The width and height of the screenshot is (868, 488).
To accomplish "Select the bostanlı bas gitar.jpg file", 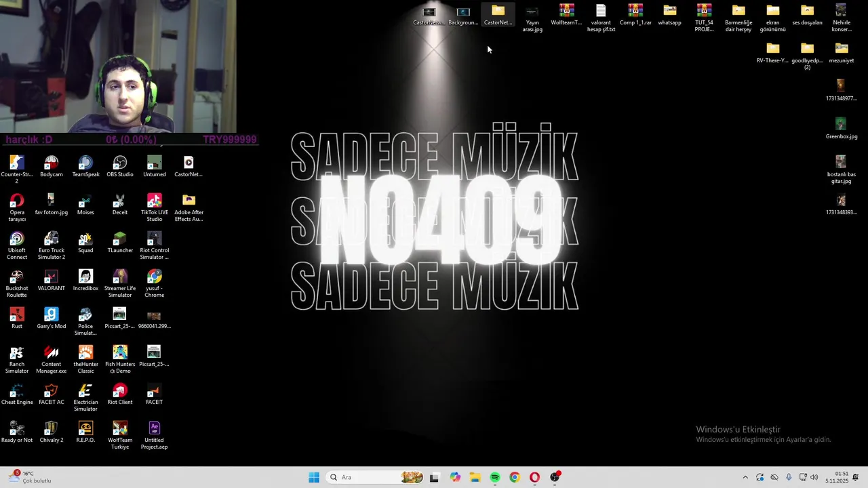I will (x=842, y=169).
